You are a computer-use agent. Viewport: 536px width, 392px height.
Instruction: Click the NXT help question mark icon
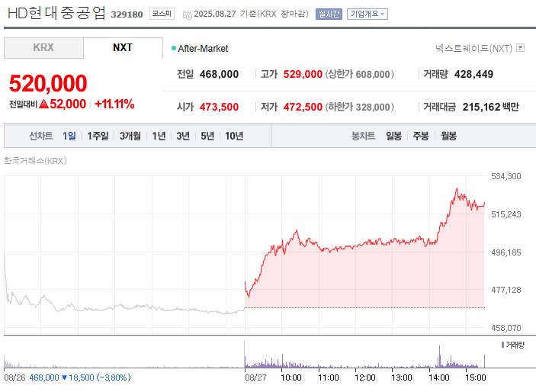520,47
